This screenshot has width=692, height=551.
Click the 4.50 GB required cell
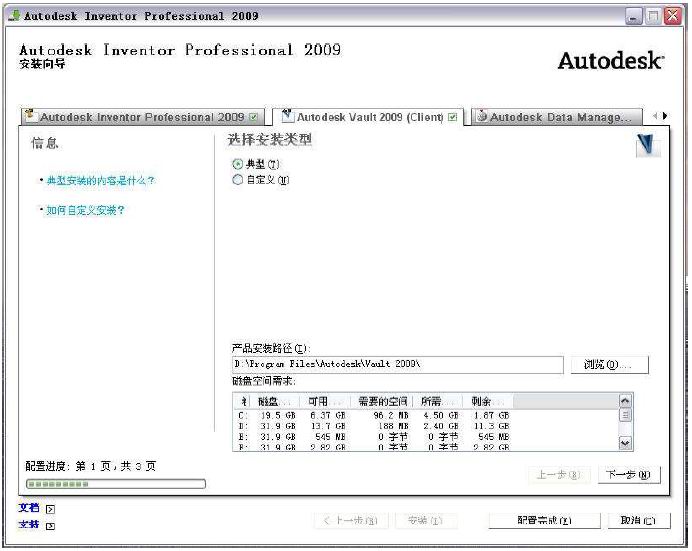441,415
